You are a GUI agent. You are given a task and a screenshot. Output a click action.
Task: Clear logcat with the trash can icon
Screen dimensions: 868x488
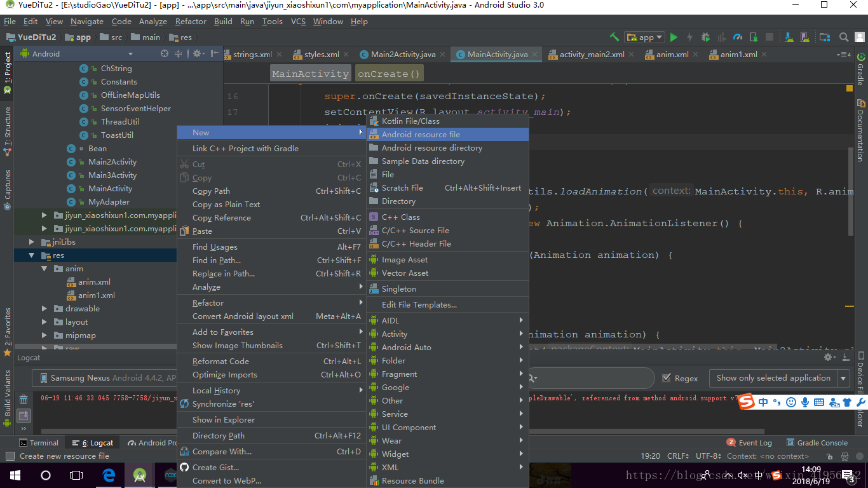click(x=24, y=400)
